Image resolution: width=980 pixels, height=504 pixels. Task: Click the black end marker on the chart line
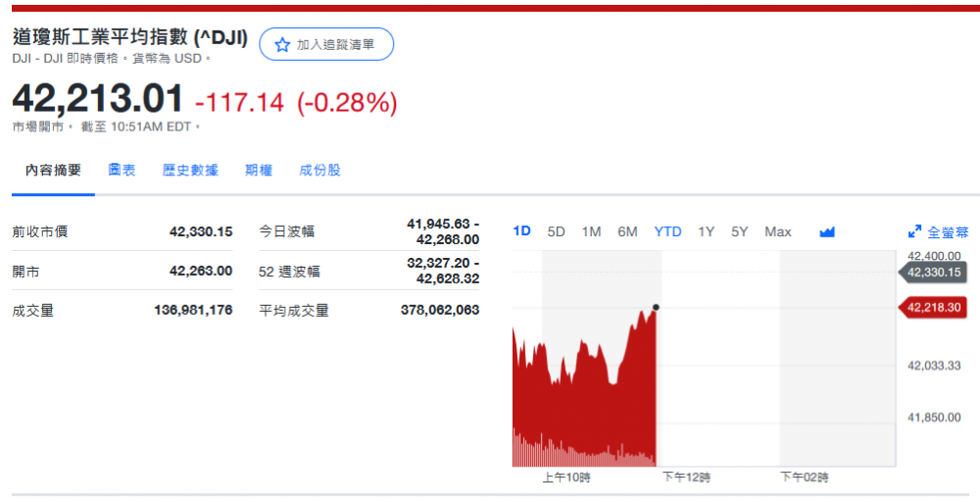(656, 307)
